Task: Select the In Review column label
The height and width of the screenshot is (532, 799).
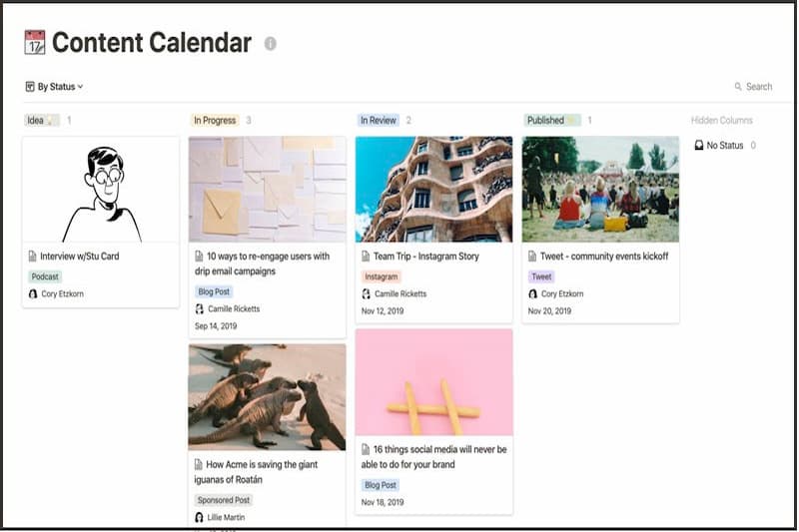Action: (x=379, y=121)
